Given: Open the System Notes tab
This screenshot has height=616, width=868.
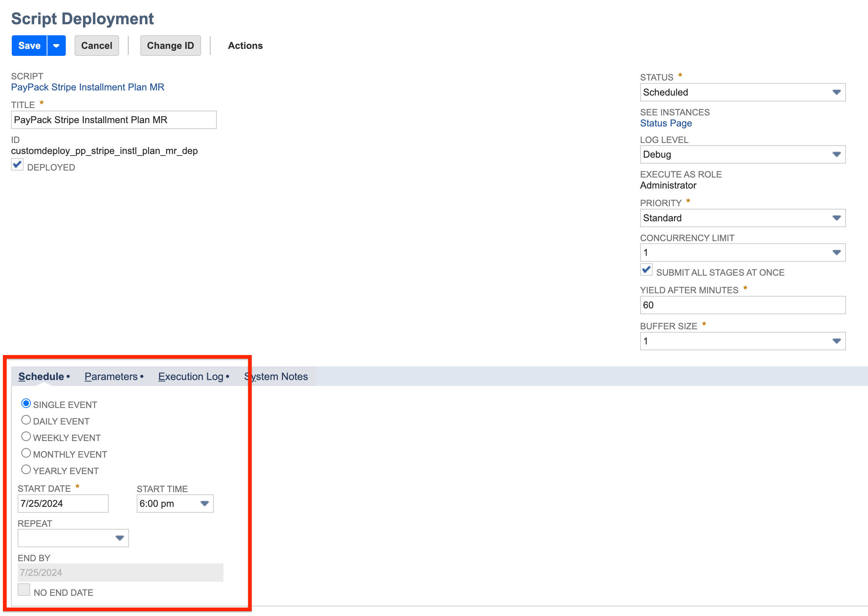Looking at the screenshot, I should point(276,376).
